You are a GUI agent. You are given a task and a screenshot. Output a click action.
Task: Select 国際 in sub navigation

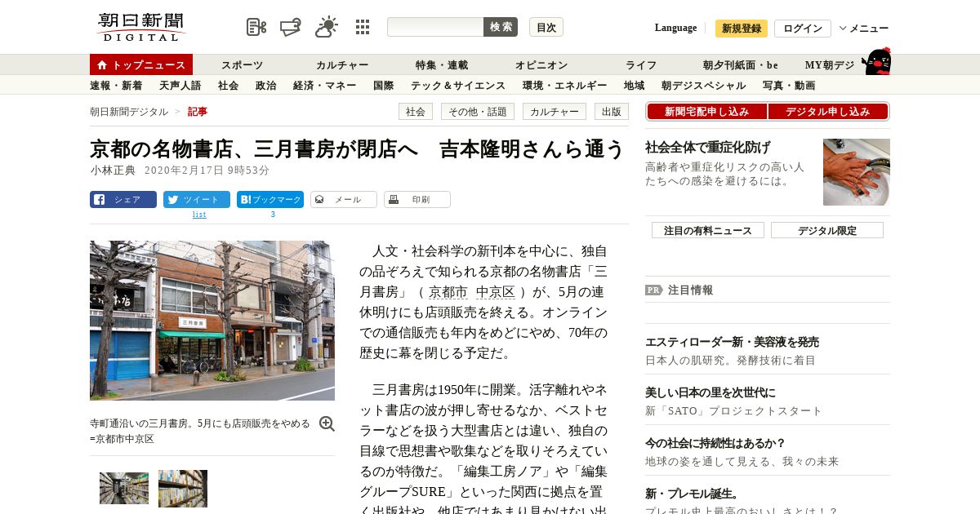[383, 86]
